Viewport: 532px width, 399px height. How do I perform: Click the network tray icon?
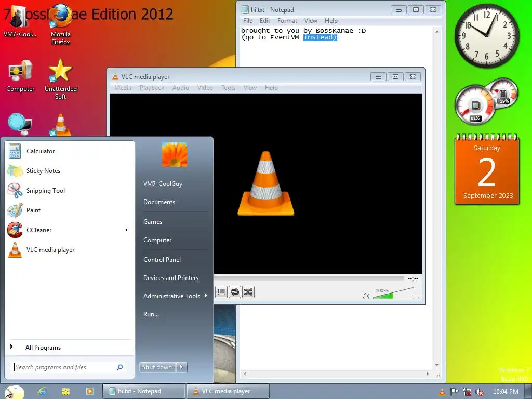click(x=467, y=392)
